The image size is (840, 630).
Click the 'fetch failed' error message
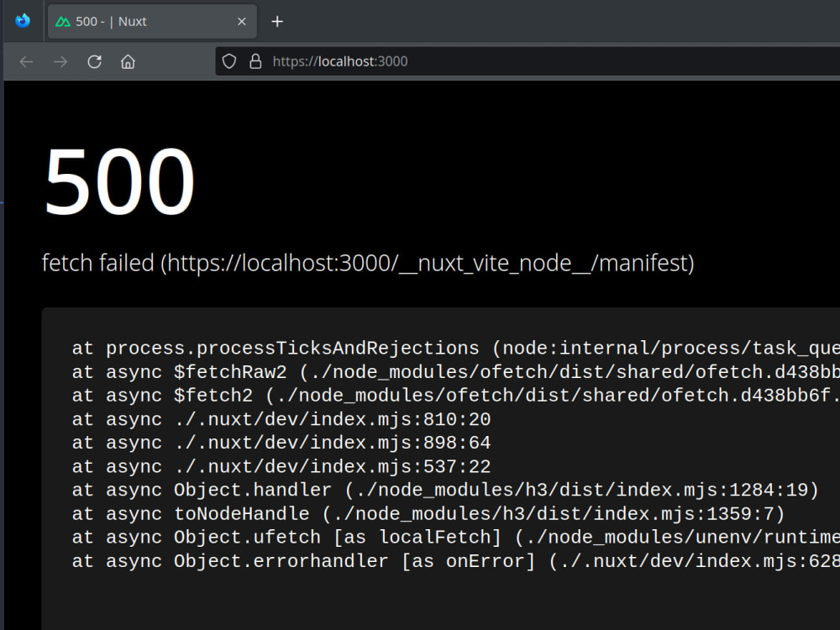[368, 263]
